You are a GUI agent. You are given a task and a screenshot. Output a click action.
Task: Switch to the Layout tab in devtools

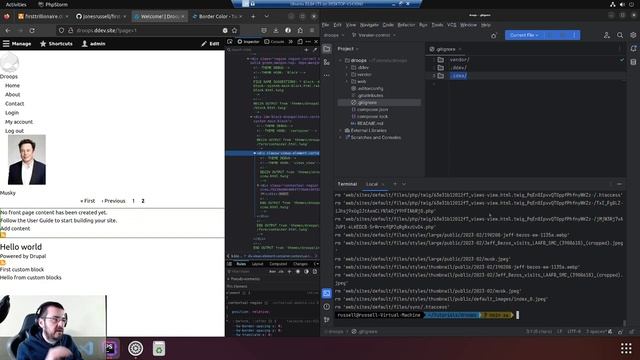[257, 264]
